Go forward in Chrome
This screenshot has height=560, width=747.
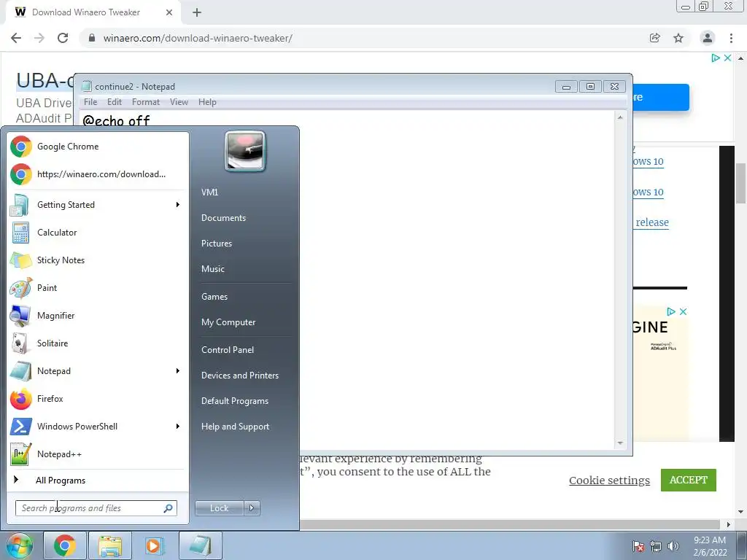point(39,38)
